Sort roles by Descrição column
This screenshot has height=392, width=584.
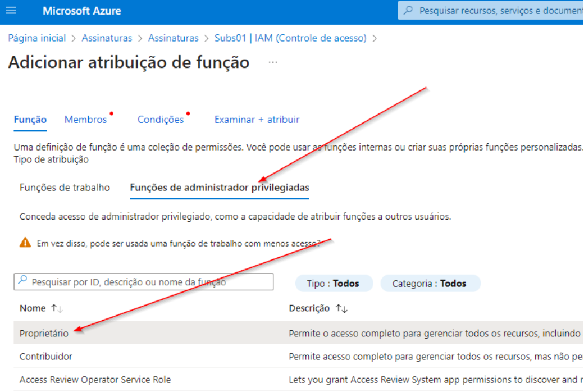(x=341, y=308)
